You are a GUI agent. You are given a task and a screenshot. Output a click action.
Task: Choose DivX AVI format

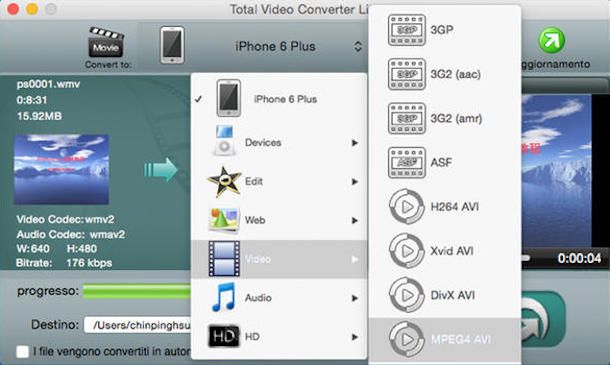[x=445, y=295]
